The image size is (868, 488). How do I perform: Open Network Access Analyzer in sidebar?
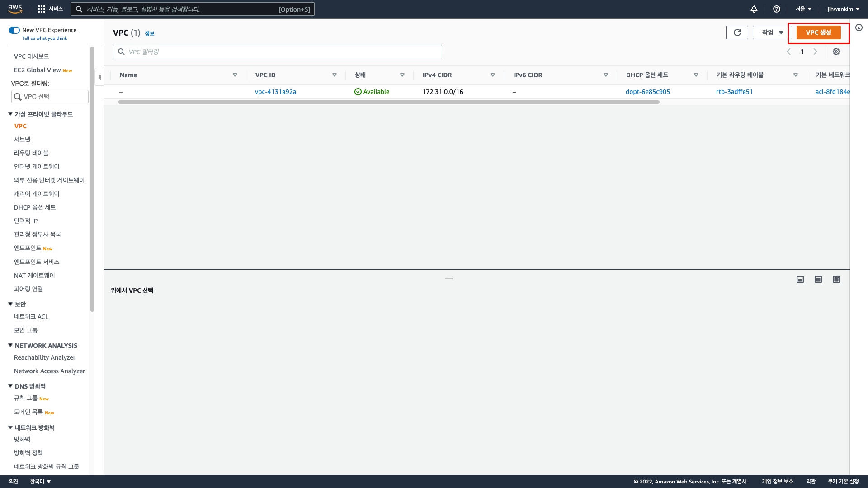pos(50,371)
